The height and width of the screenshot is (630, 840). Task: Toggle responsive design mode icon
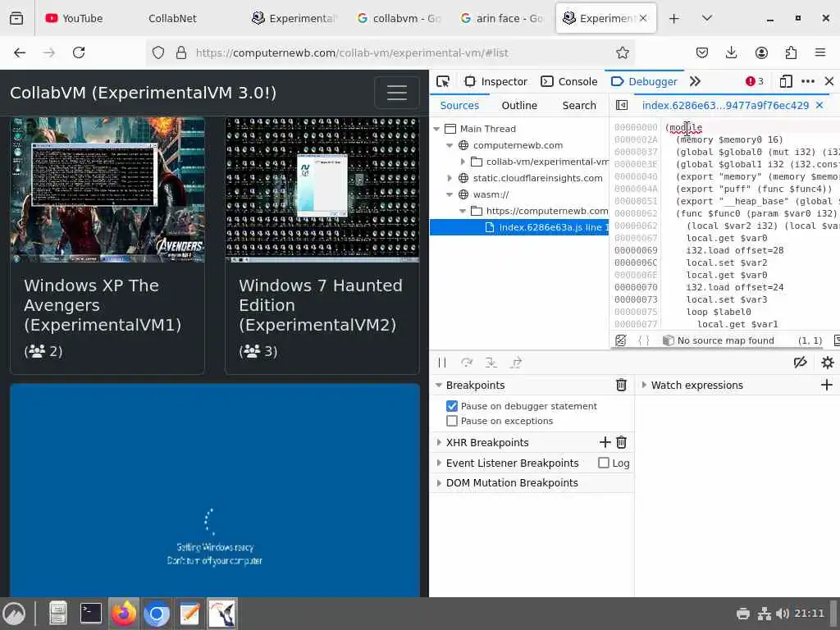[x=786, y=81]
